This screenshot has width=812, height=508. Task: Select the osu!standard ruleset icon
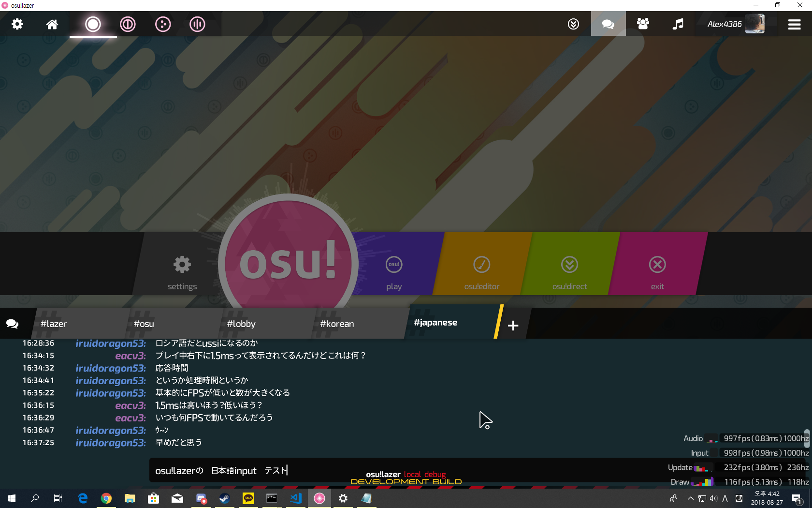93,24
